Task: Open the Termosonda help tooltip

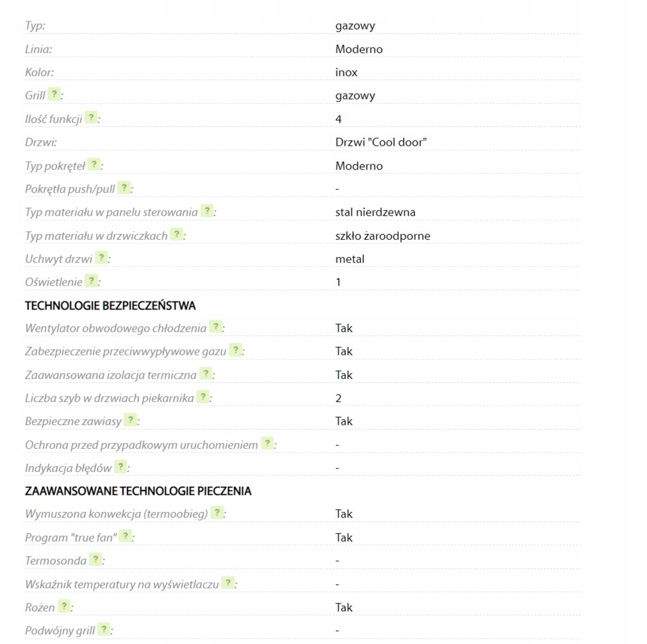Action: click(x=96, y=559)
